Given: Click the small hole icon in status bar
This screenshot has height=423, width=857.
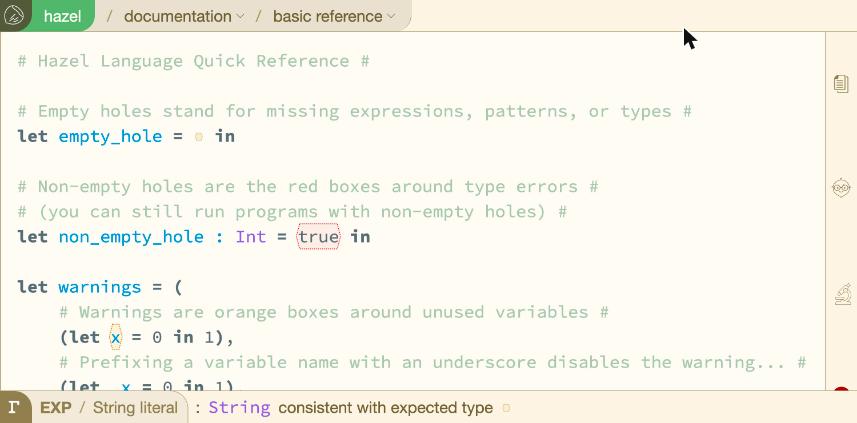Looking at the screenshot, I should coord(506,408).
